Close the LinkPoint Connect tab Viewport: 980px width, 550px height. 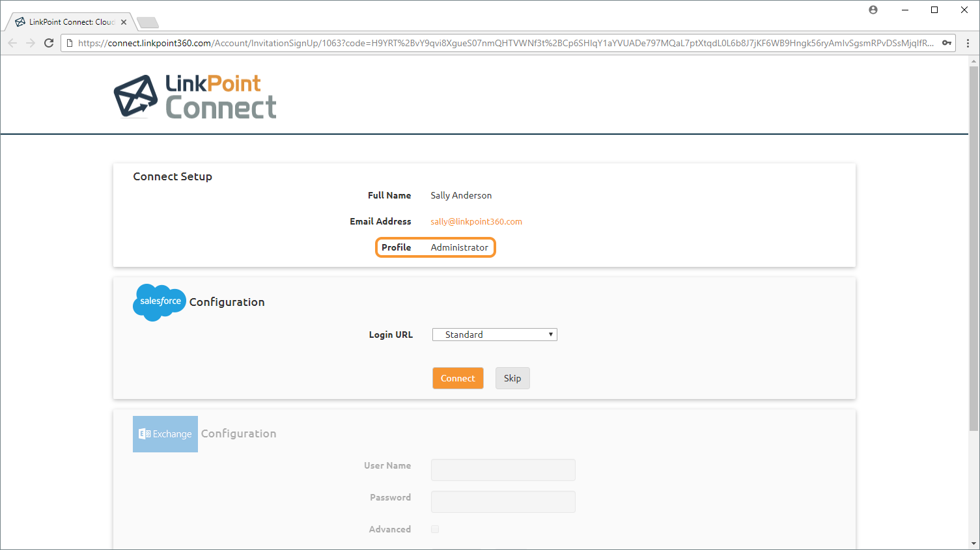coord(124,22)
